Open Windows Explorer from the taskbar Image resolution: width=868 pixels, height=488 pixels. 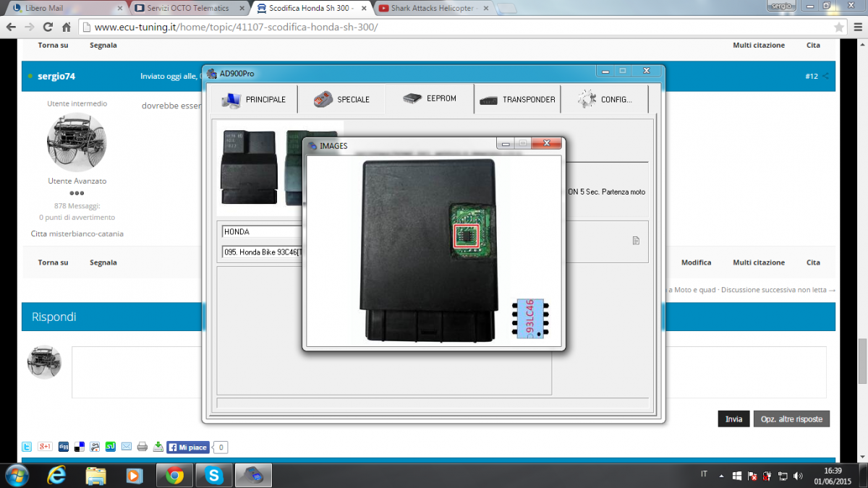tap(96, 476)
